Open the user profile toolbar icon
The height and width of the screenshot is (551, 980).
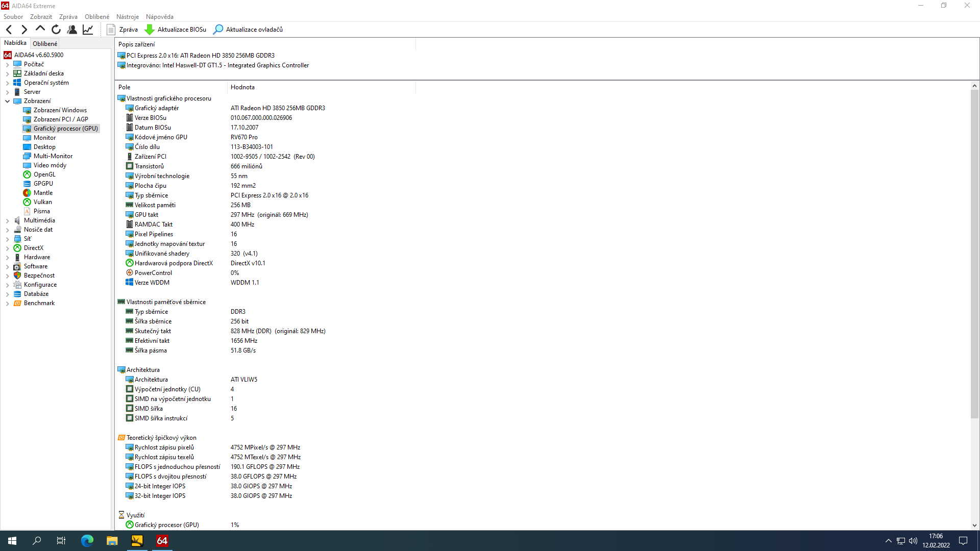[x=72, y=30]
